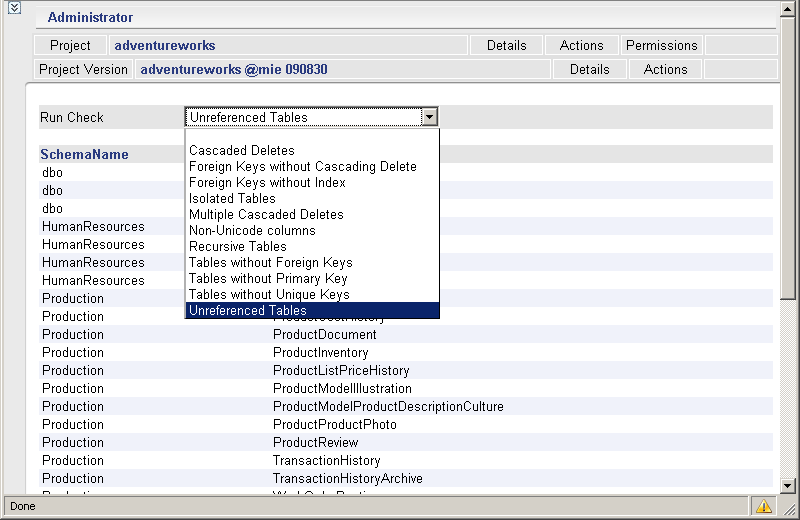
Task: Open Permissions for the project
Action: point(661,45)
